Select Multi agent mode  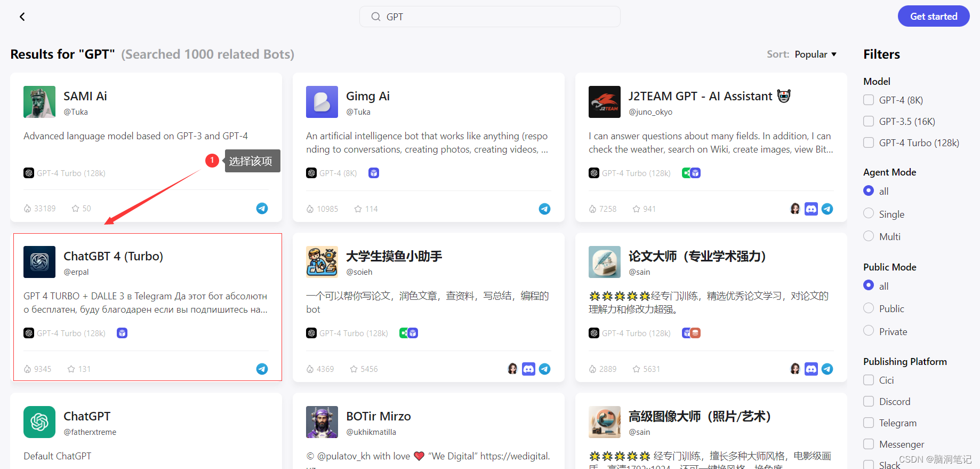click(x=869, y=236)
